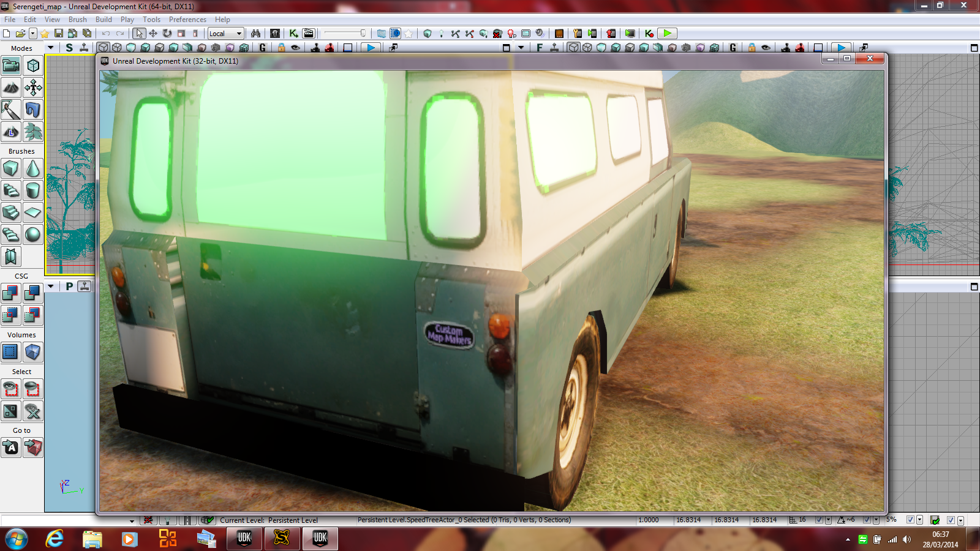Click the Realtime play button in viewport toolbar
Viewport: 980px width, 551px height.
tap(371, 48)
